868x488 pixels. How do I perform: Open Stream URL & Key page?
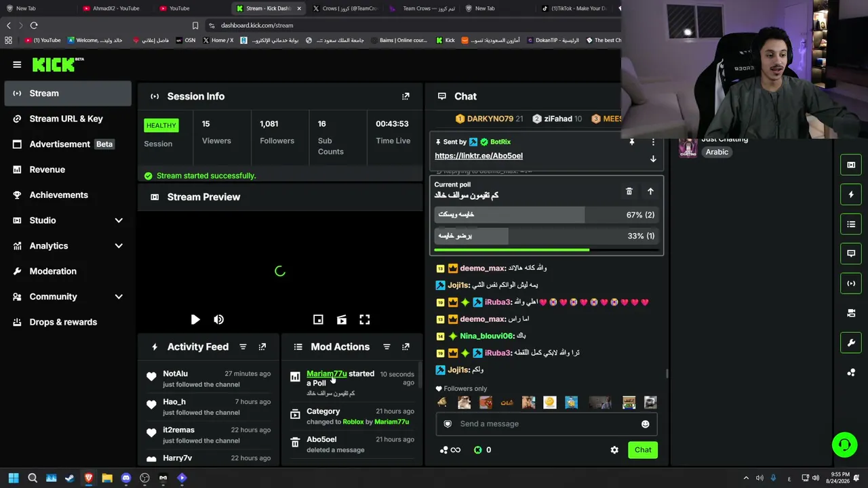[68, 119]
